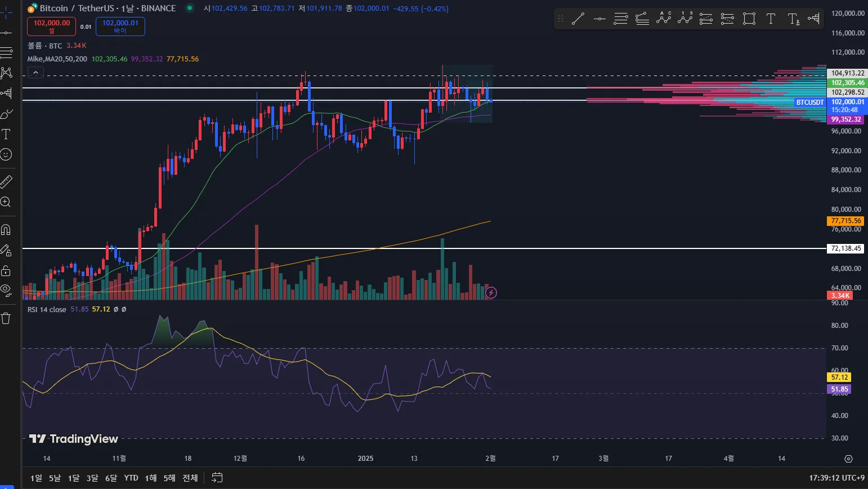The width and height of the screenshot is (868, 489).
Task: Open the emoji icons tool in left sidebar
Action: tap(6, 154)
